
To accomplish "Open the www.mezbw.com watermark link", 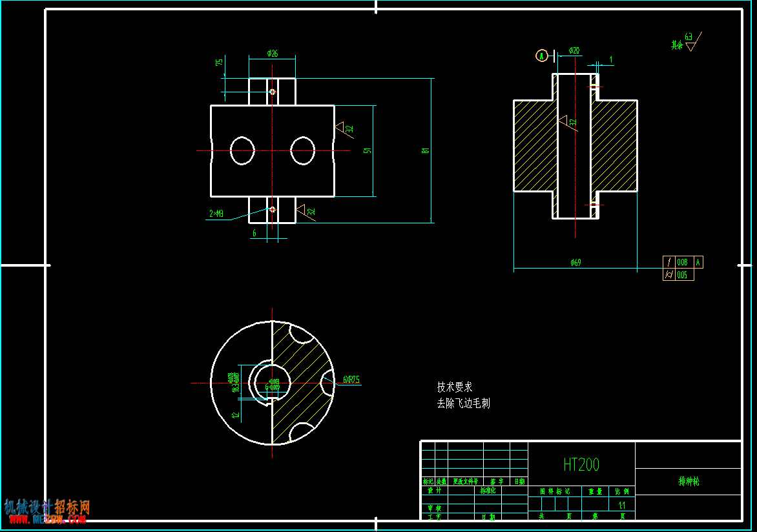I will (x=47, y=520).
